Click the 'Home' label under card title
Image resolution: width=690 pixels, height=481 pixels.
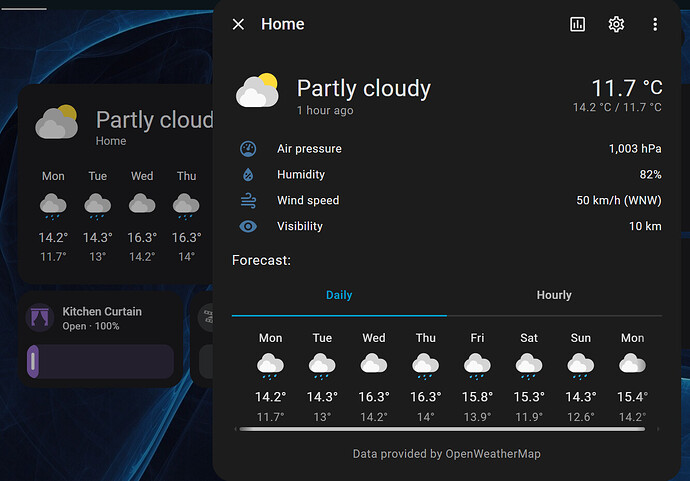111,141
